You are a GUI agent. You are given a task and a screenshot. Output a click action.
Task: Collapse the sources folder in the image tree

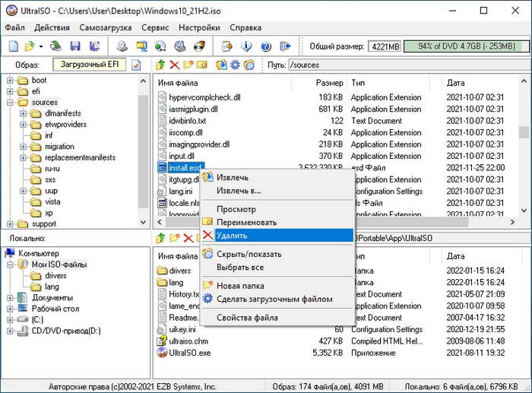click(x=11, y=102)
